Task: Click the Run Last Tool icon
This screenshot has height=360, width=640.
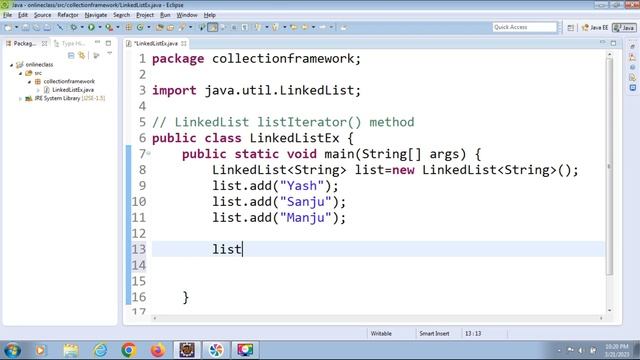Action: (x=109, y=27)
